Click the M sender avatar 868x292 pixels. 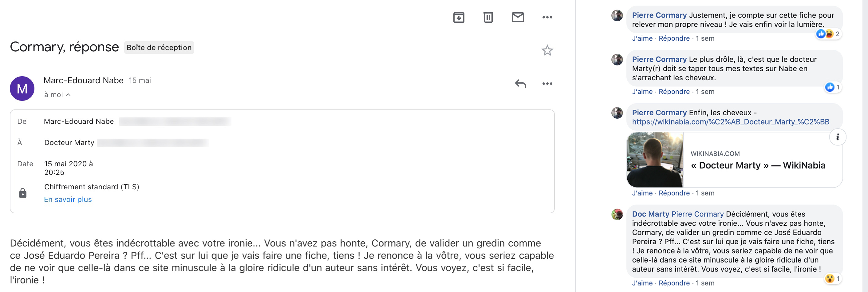tap(22, 88)
